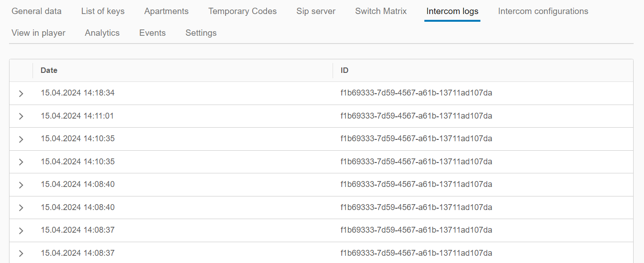
Task: Open the General data tab
Action: [x=37, y=11]
